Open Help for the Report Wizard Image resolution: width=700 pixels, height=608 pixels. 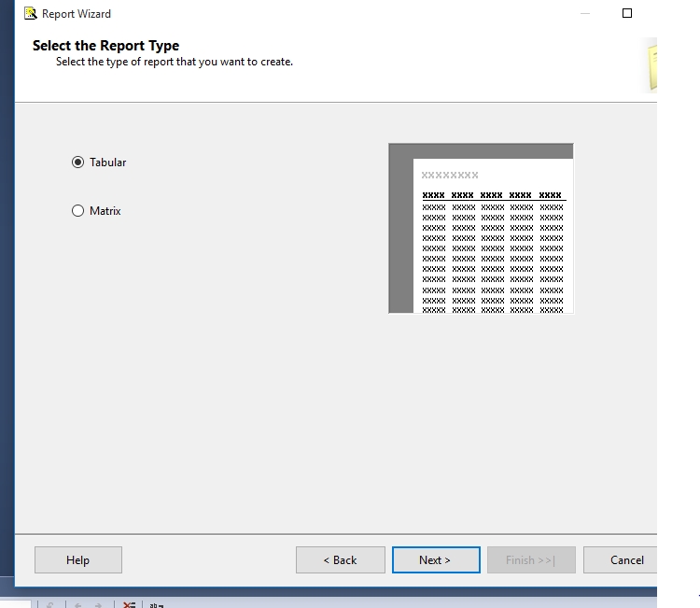pyautogui.click(x=77, y=560)
